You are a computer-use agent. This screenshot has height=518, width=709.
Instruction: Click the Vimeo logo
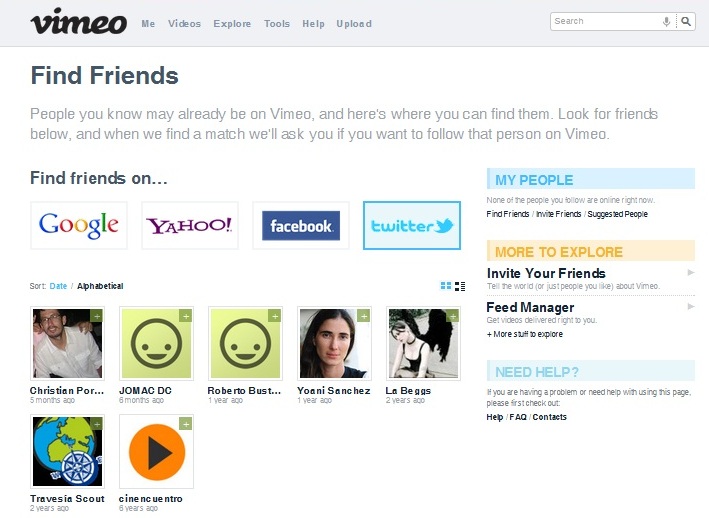pos(78,22)
